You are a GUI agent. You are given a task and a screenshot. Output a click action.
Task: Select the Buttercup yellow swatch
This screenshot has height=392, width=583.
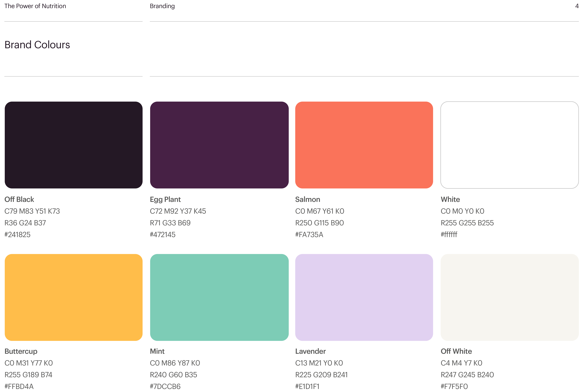74,298
